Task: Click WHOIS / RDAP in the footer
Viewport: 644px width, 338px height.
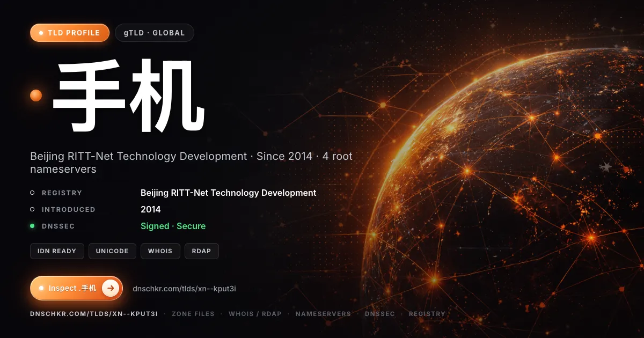Action: click(x=255, y=314)
